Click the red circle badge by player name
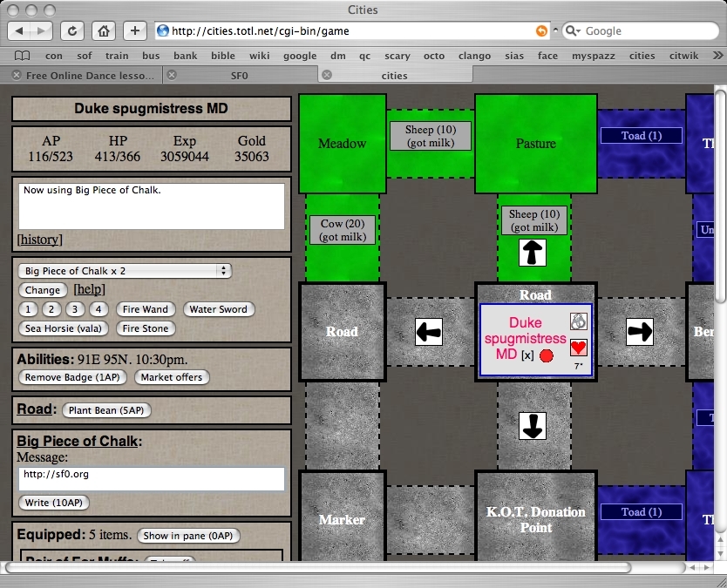This screenshot has width=727, height=588. 547,355
